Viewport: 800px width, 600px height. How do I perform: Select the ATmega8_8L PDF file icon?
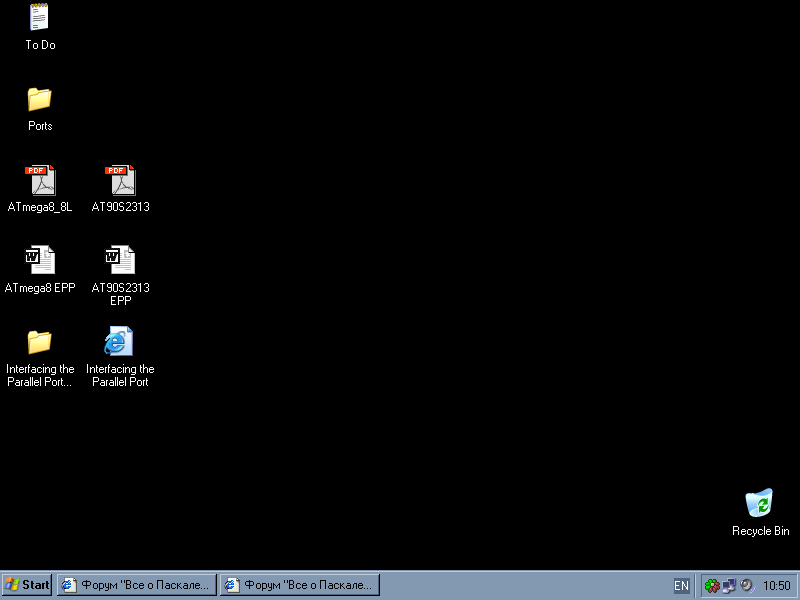point(40,180)
